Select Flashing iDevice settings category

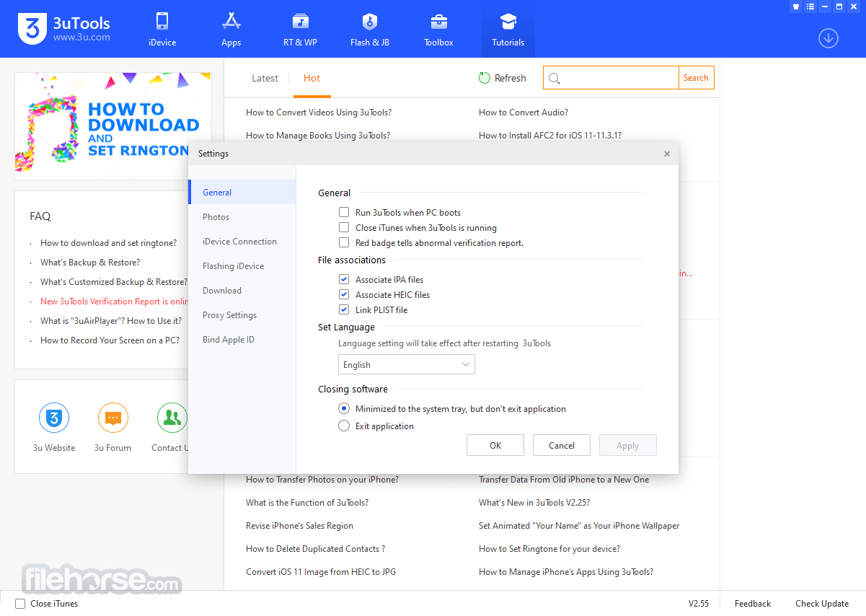click(x=242, y=266)
